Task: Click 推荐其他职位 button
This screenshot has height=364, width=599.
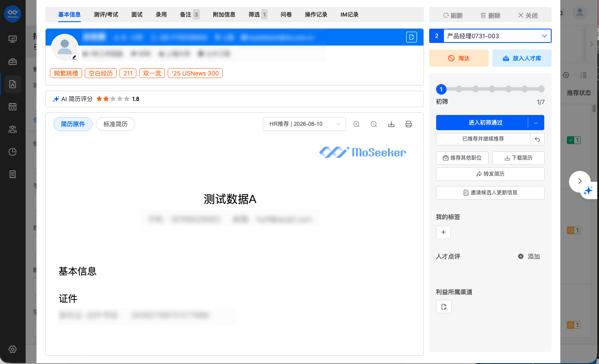Action: tap(462, 158)
